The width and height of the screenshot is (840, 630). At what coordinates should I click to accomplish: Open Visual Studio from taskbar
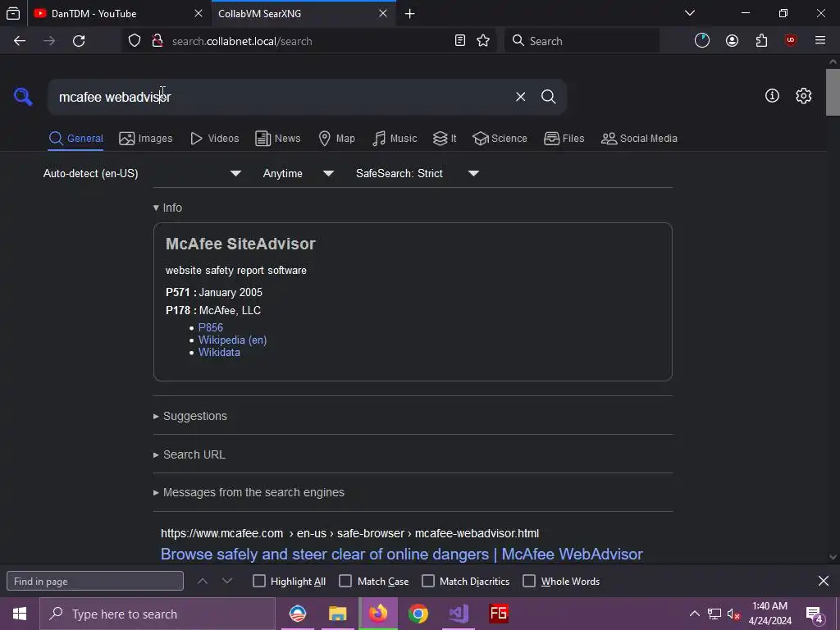458,614
